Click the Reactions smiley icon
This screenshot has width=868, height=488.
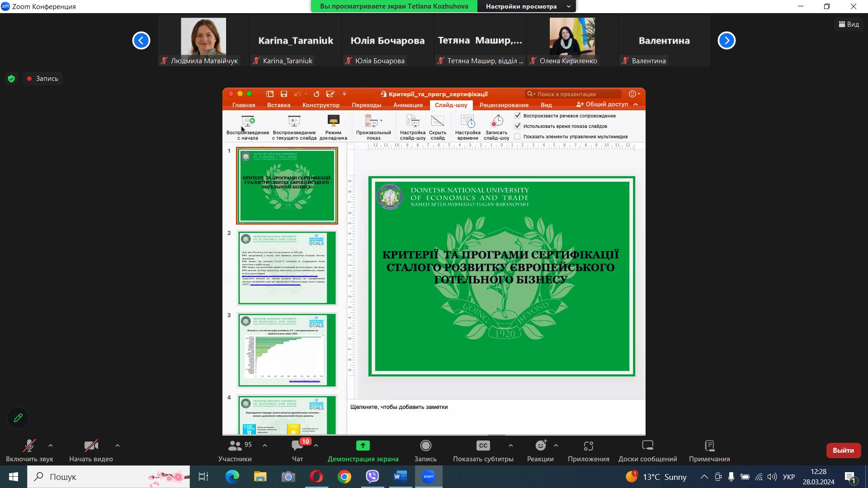540,446
